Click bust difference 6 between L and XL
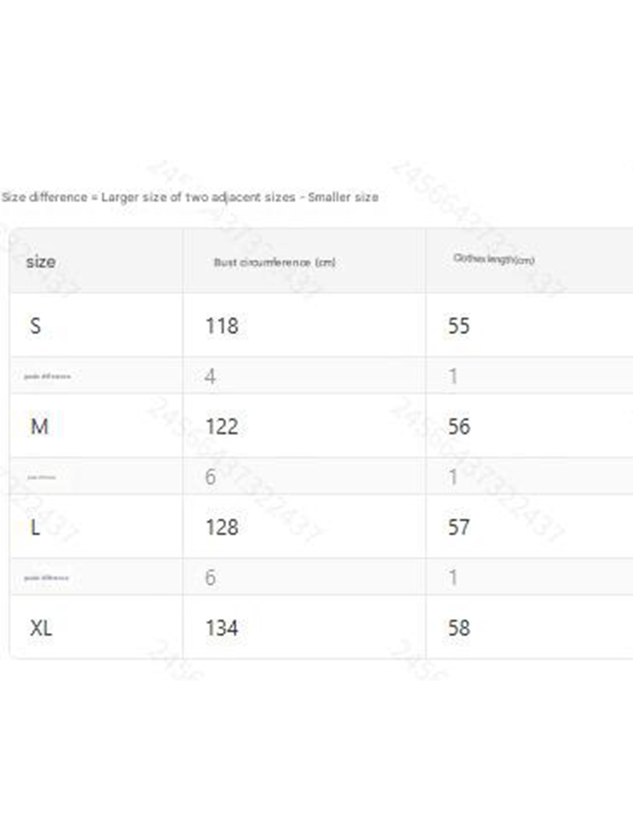Screen dimensions: 633x840 coord(210,578)
